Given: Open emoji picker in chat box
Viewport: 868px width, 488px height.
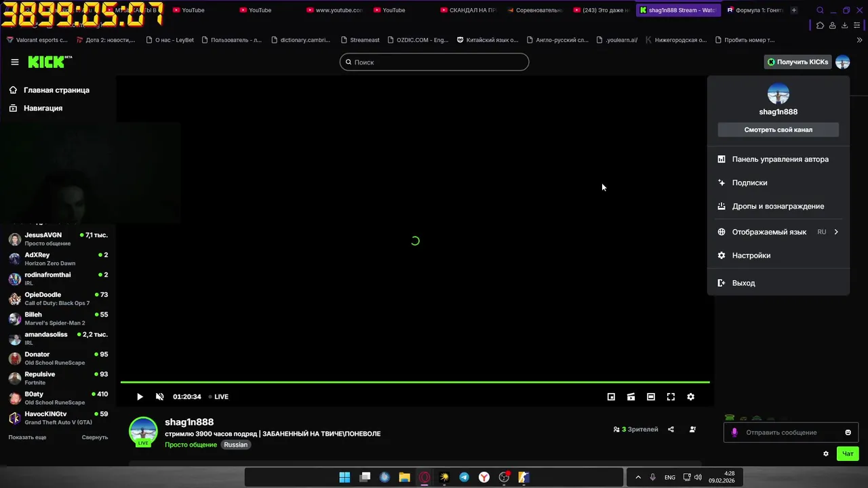Looking at the screenshot, I should click(848, 432).
